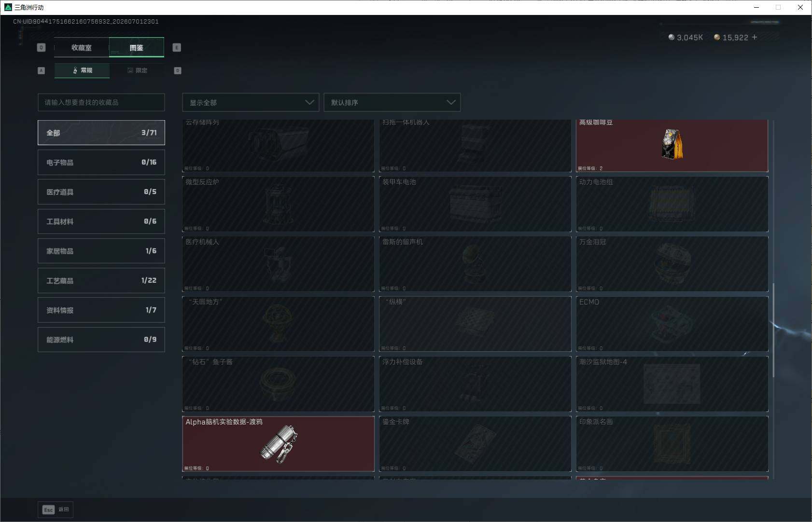The height and width of the screenshot is (522, 812).
Task: Select the 限定 sub-tab
Action: pyautogui.click(x=137, y=70)
